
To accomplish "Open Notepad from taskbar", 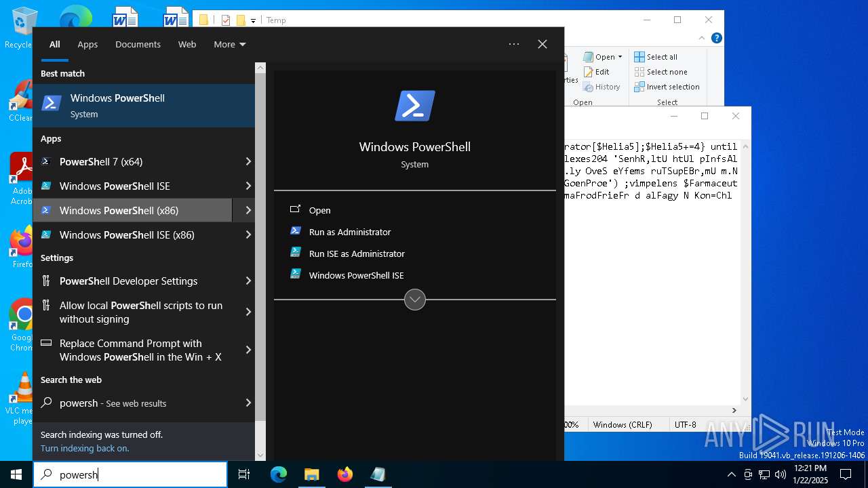I will point(378,474).
